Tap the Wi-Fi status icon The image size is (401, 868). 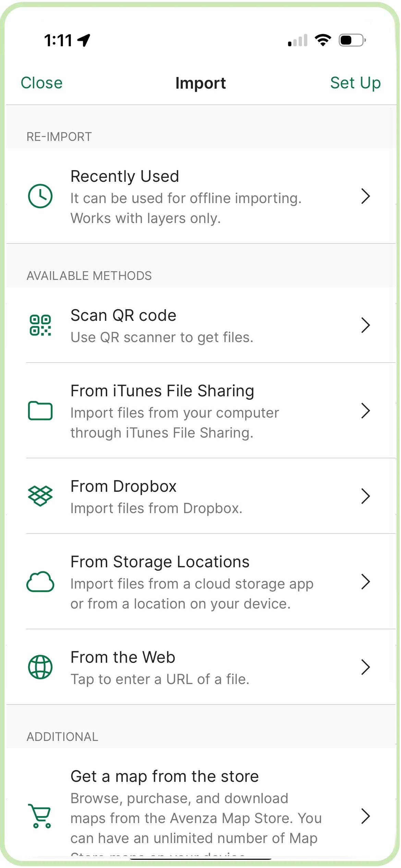[323, 40]
